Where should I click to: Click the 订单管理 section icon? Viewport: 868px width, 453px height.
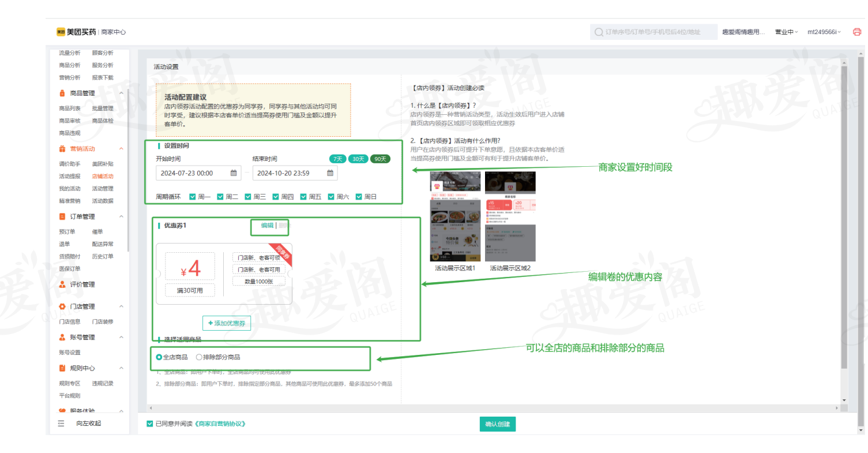[62, 216]
